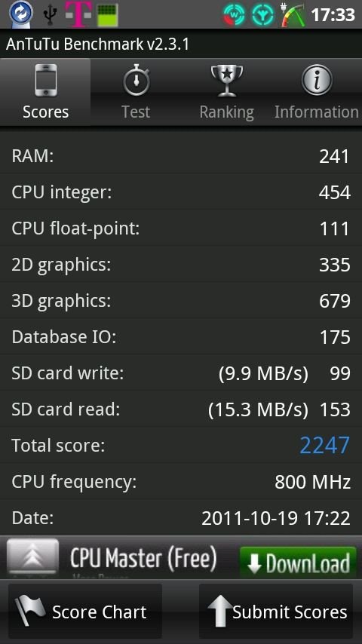The height and width of the screenshot is (644, 362).
Task: Switch to the Test tab
Action: (x=136, y=92)
